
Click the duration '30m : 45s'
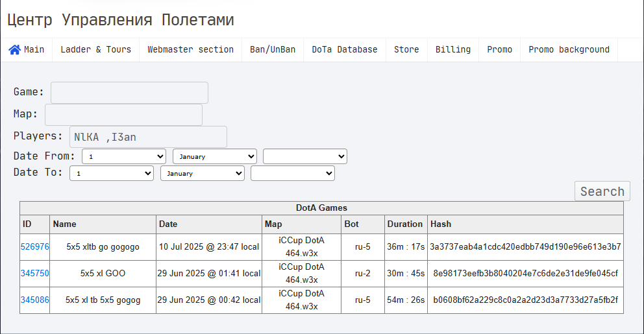(406, 273)
